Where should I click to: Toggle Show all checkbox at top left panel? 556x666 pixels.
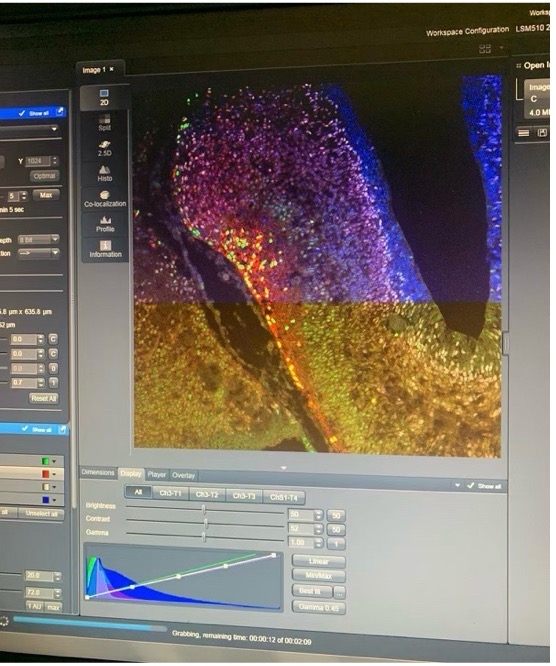point(22,113)
